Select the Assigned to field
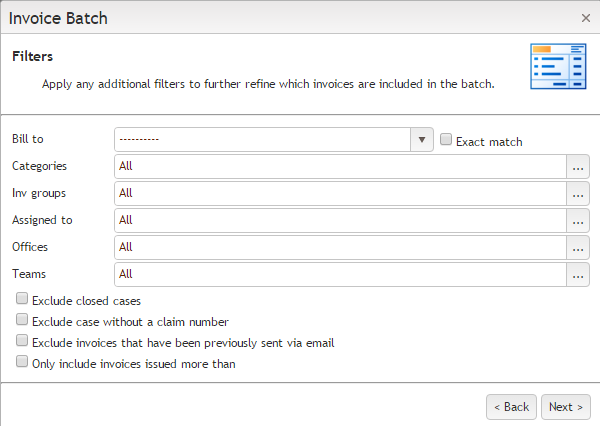Screen dimensions: 600x426 (340, 220)
